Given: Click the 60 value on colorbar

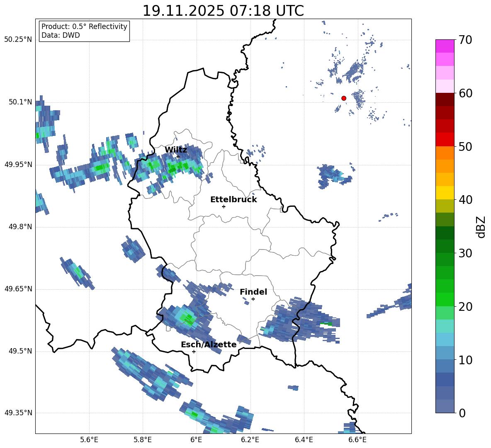Looking at the screenshot, I should coord(466,93).
